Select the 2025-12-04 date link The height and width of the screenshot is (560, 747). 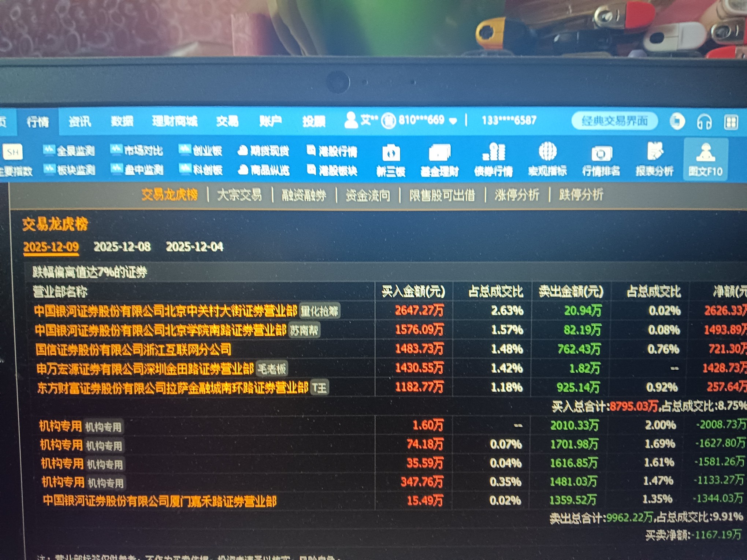coord(194,247)
